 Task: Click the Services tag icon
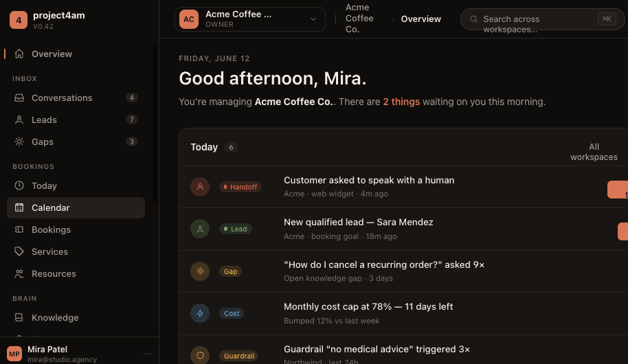click(19, 251)
